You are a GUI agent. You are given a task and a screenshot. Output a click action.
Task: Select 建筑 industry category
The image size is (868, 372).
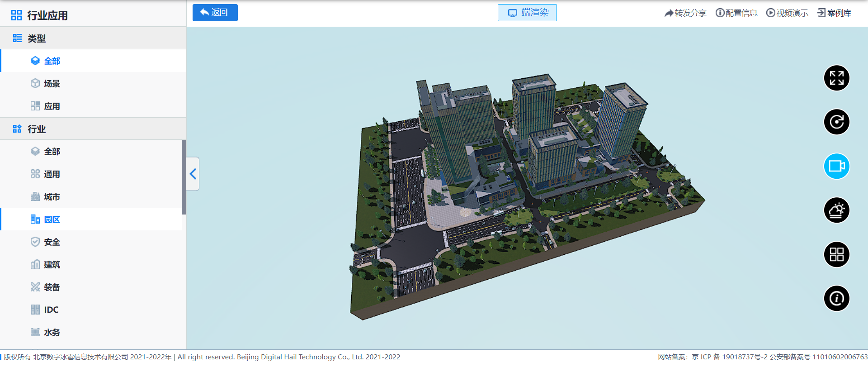[91, 264]
